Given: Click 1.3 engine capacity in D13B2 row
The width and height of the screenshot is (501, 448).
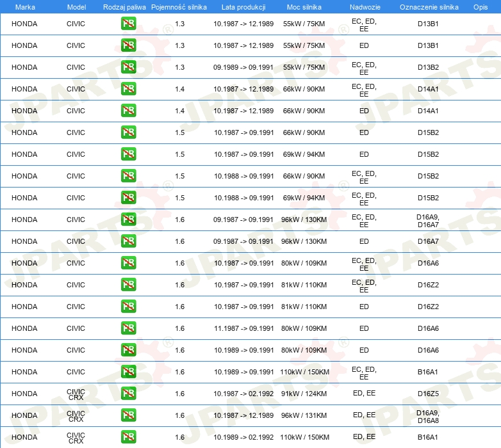Looking at the screenshot, I should point(179,67).
